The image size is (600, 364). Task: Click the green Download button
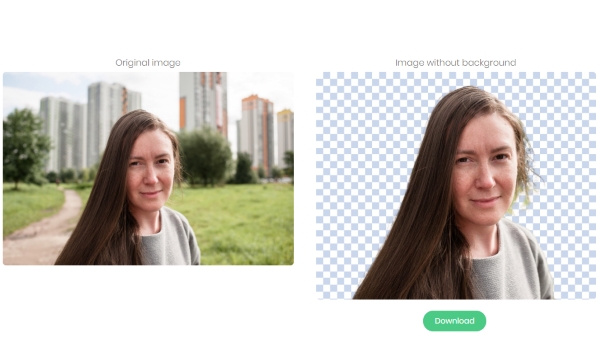454,321
